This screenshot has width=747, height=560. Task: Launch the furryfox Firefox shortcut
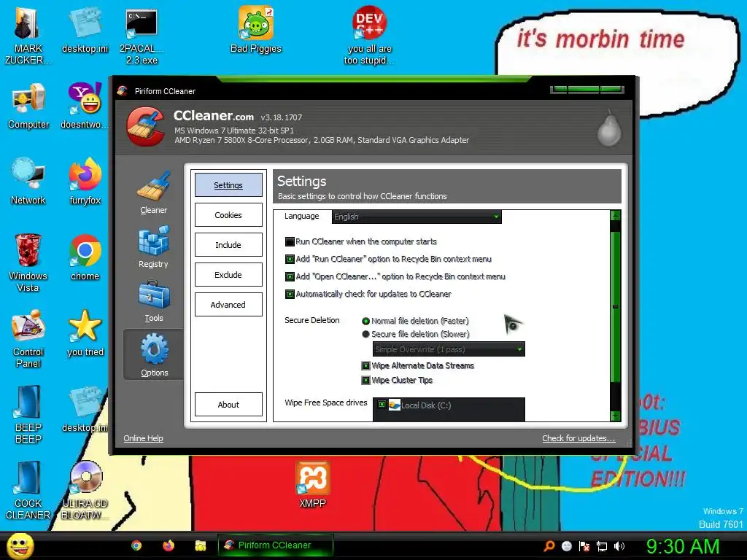(85, 181)
